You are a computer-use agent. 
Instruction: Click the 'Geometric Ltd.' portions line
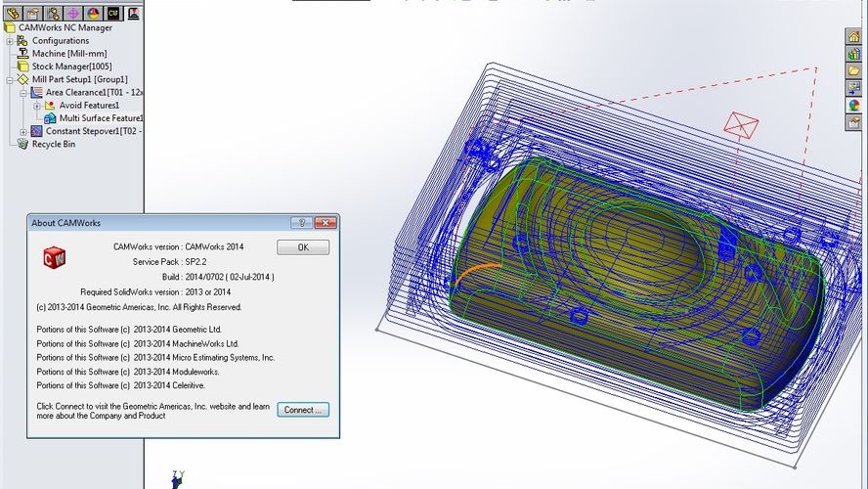coord(129,329)
